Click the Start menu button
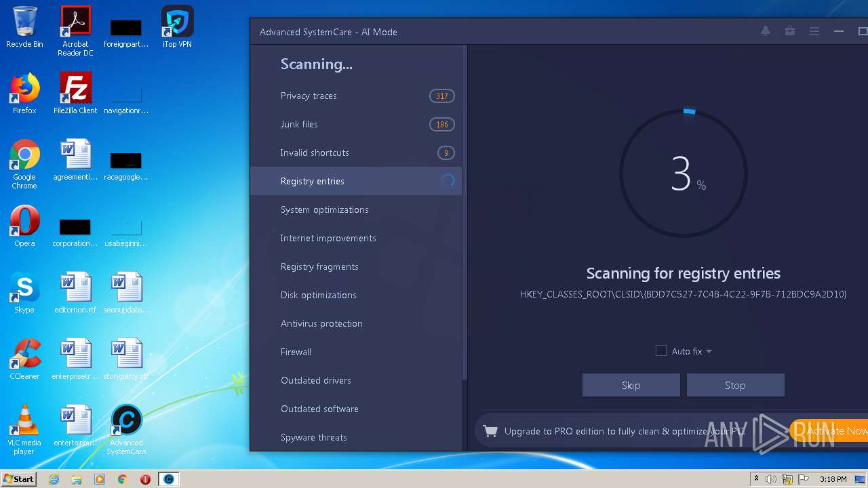The width and height of the screenshot is (868, 488). point(19,479)
